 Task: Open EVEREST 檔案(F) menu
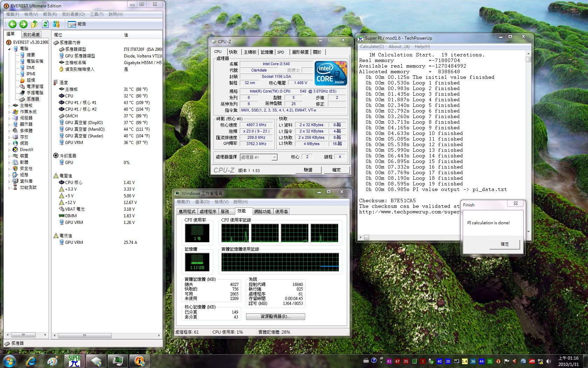pos(13,14)
